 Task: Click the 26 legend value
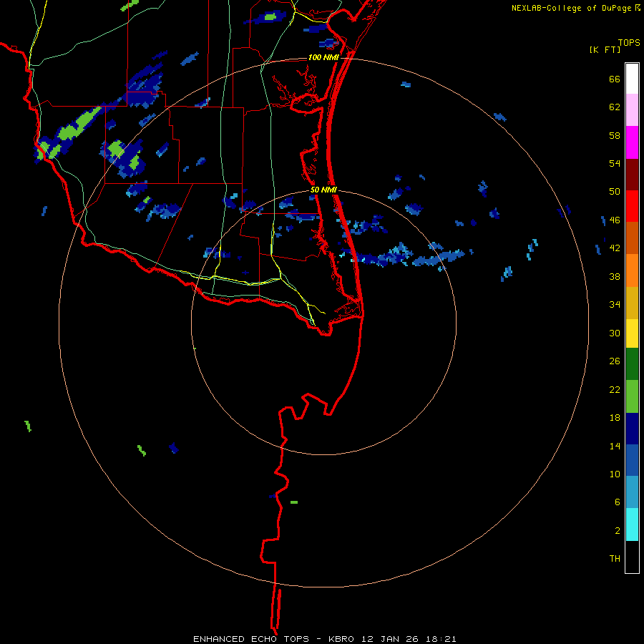point(615,361)
